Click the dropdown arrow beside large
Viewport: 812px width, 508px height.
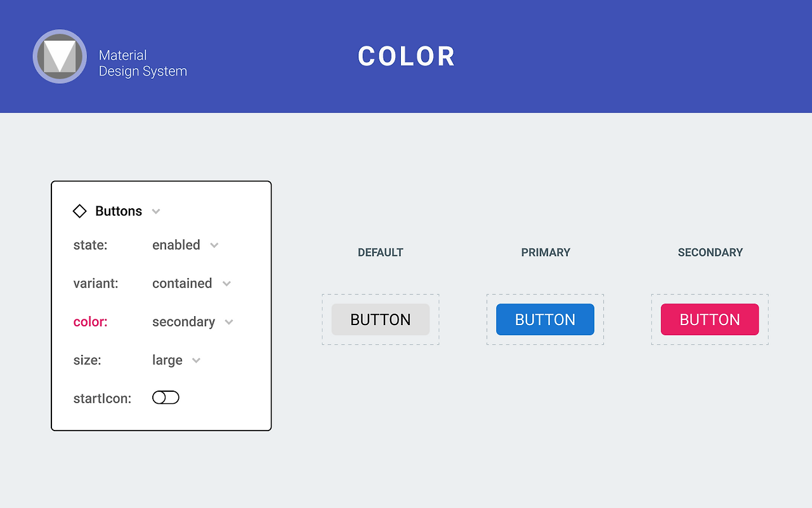pyautogui.click(x=197, y=360)
